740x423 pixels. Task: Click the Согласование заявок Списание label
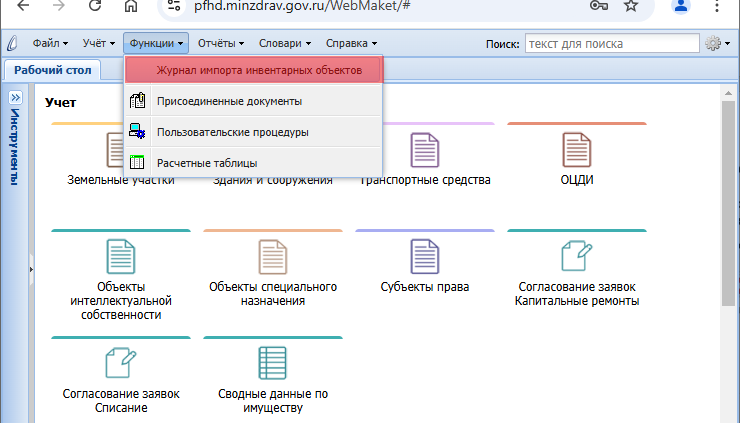click(121, 400)
